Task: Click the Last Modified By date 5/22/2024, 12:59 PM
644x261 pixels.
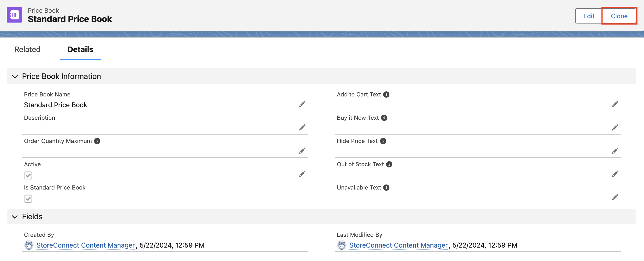Action: (484, 245)
